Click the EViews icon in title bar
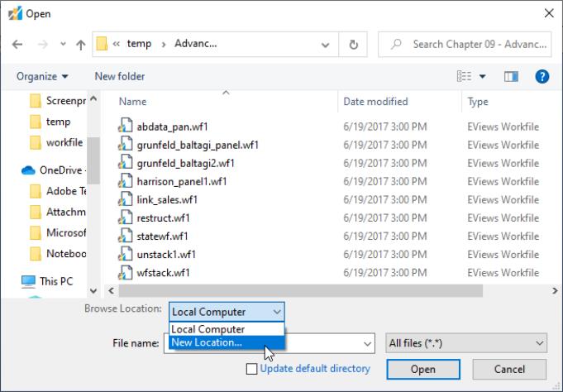Viewport: 563px width, 392px height. tap(15, 14)
